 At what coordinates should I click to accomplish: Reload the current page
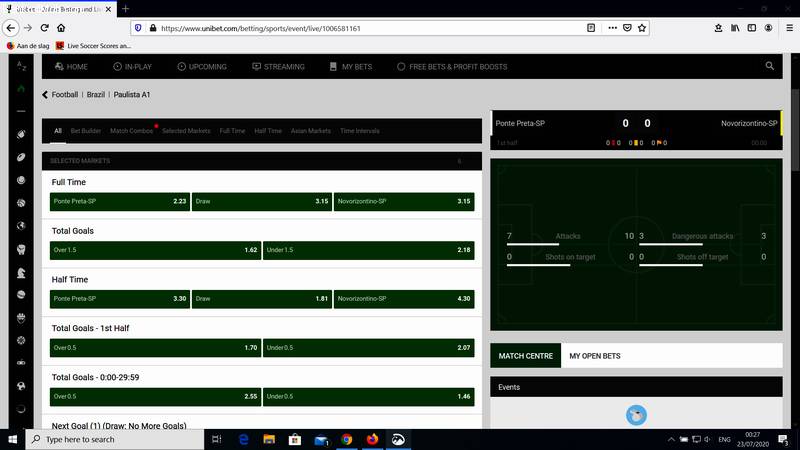44,28
